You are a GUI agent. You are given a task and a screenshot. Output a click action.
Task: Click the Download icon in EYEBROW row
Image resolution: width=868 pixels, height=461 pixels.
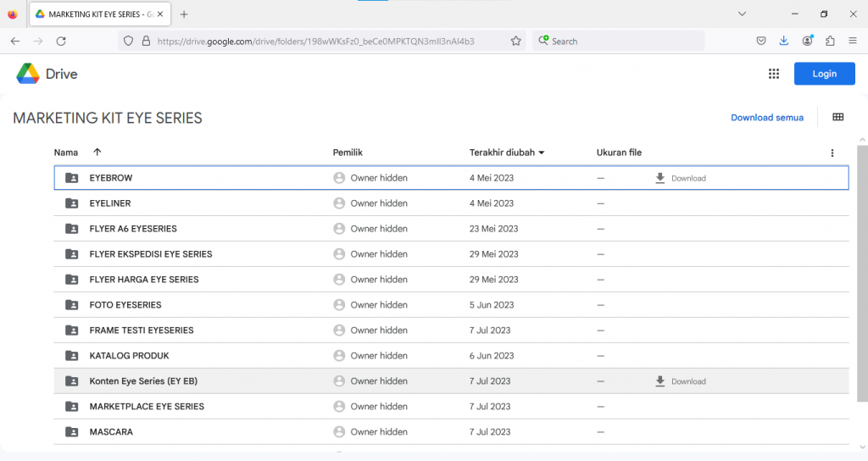click(x=660, y=178)
